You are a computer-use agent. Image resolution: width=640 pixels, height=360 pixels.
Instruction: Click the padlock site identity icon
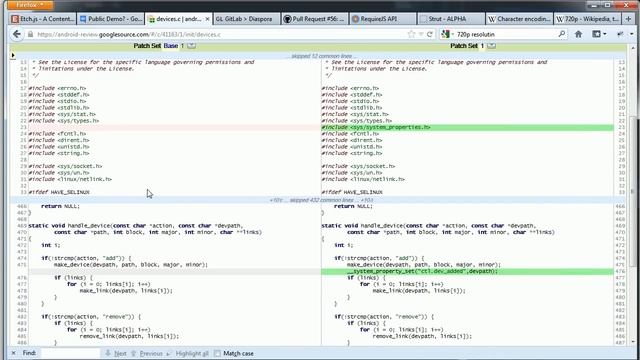coord(30,35)
